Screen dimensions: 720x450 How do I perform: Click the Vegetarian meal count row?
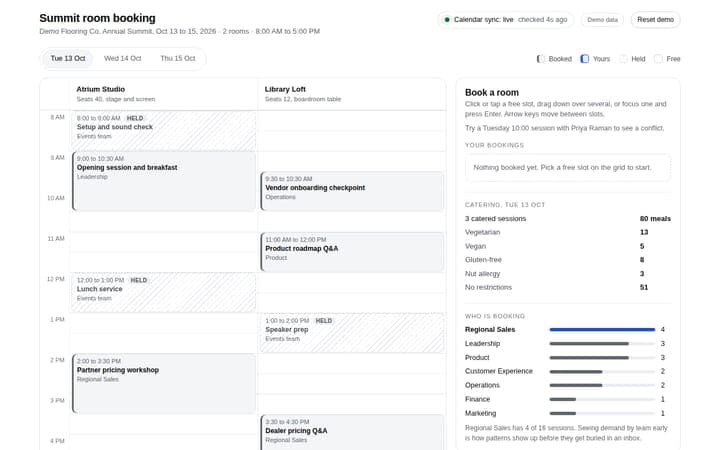[568, 232]
